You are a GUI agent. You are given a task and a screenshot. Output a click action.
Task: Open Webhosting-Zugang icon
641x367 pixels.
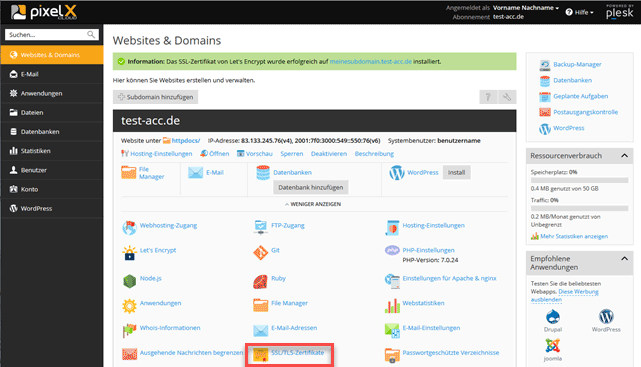tap(129, 228)
